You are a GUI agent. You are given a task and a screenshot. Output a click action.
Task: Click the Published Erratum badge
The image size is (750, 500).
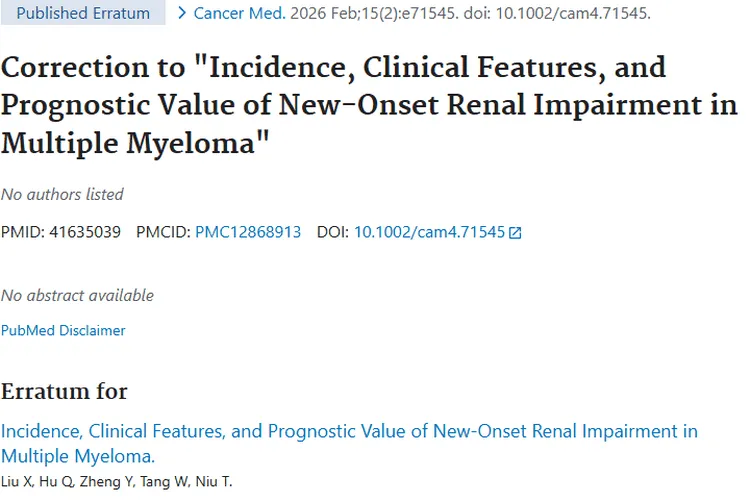[83, 13]
